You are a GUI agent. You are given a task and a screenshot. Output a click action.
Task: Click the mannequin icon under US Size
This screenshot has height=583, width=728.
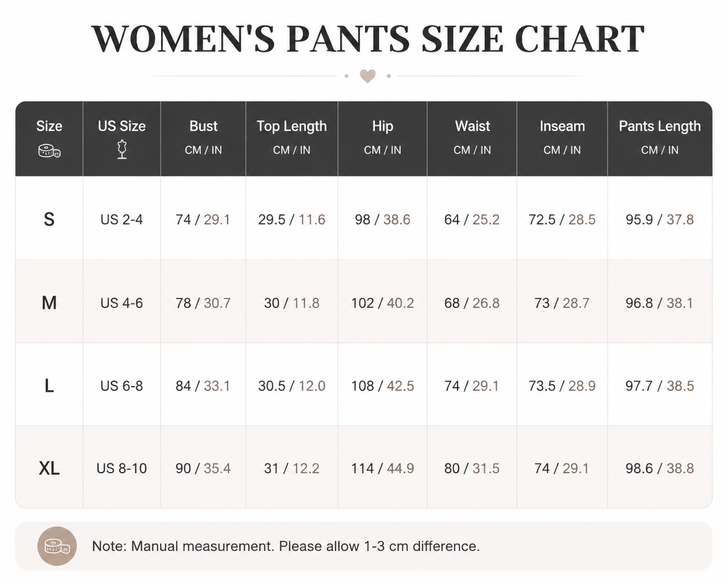point(122,149)
